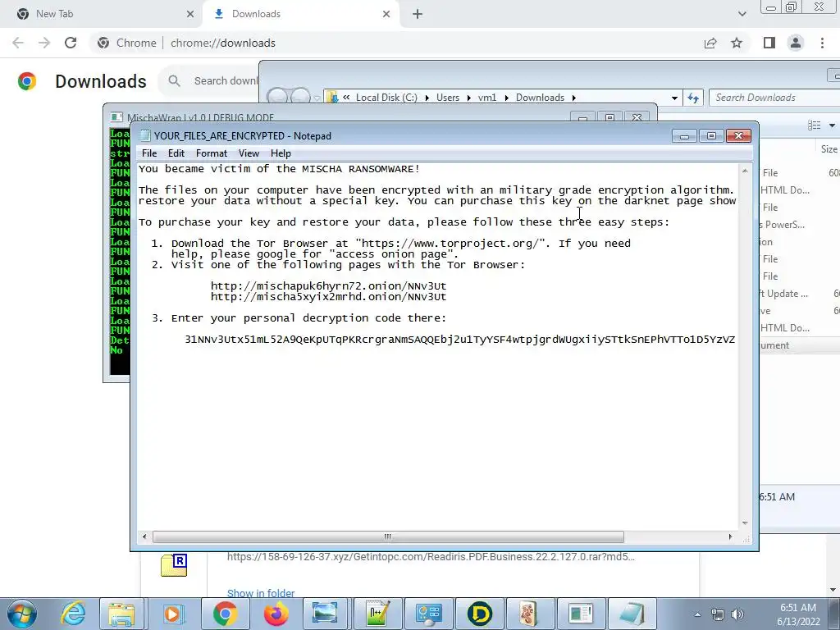Open the Notepad Format menu
Viewport: 840px width, 630px height.
[x=211, y=153]
